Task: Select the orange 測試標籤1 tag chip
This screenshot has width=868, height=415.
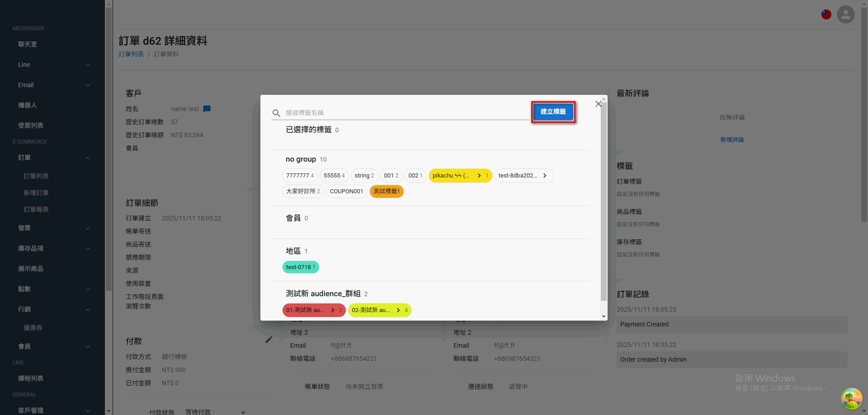Action: coord(387,191)
